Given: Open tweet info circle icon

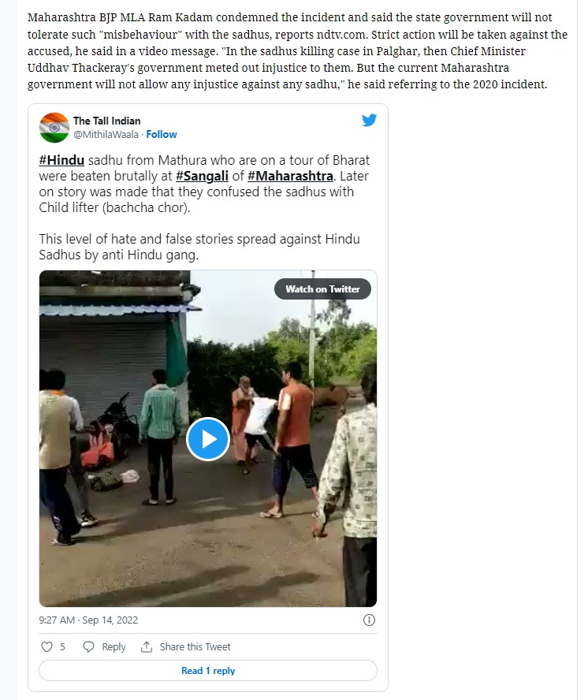Looking at the screenshot, I should click(368, 620).
